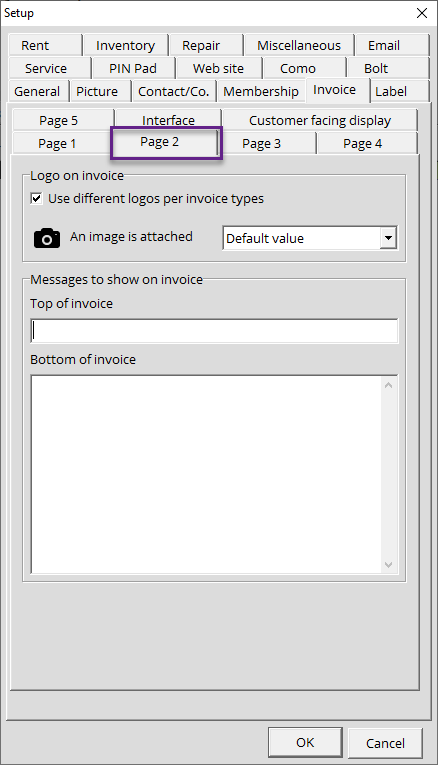
Task: Select the Invoice tab
Action: click(338, 90)
